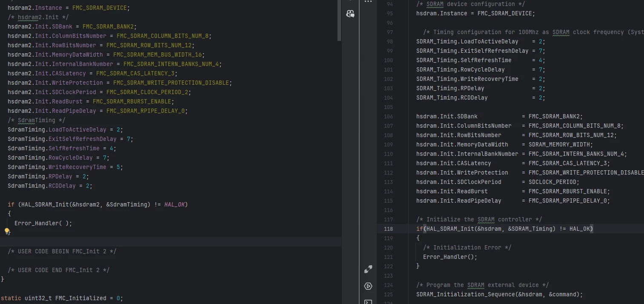Image resolution: width=644 pixels, height=304 pixels.
Task: Click SDRAM_Timing.WriteRecoveryTime in right editor
Action: click(x=467, y=79)
